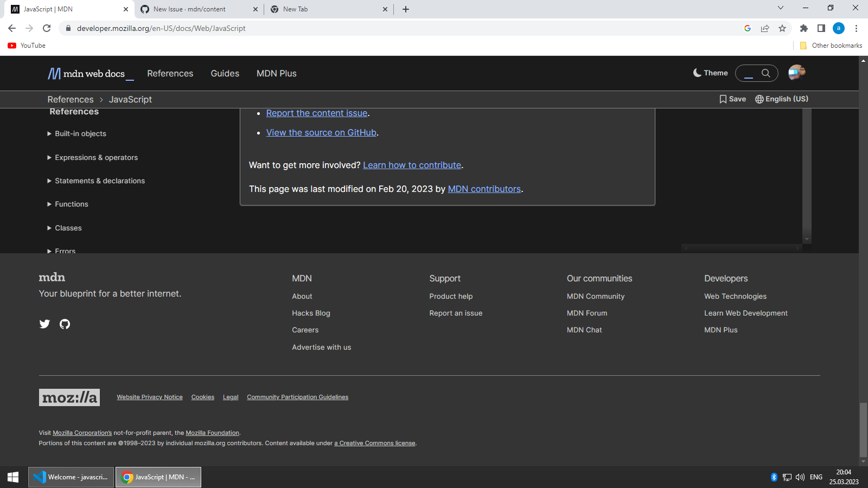Click the bookmark star in the address bar
This screenshot has height=488, width=868.
click(783, 28)
